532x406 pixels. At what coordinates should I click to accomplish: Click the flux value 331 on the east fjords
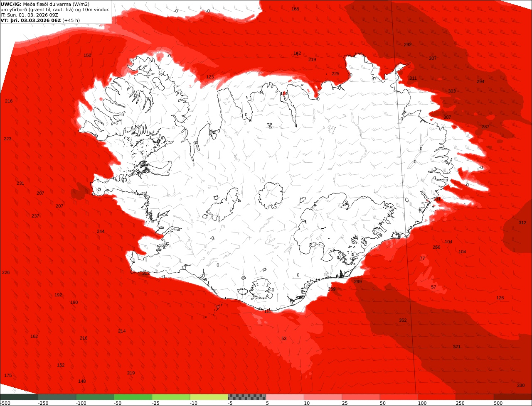point(437,199)
